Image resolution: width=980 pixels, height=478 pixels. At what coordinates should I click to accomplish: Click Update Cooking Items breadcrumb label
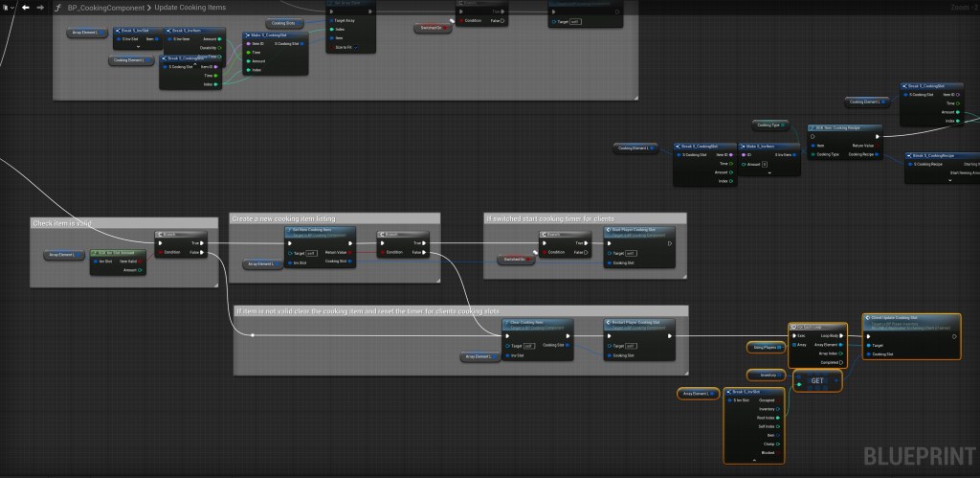tap(191, 7)
